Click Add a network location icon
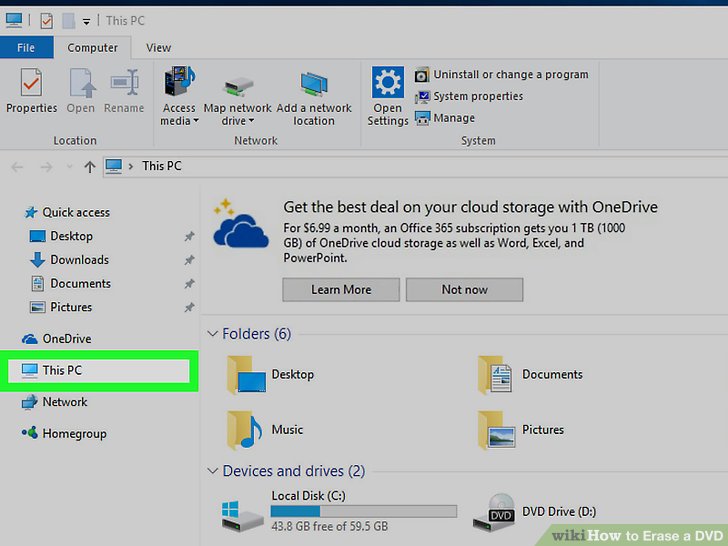The image size is (728, 546). pos(314,84)
